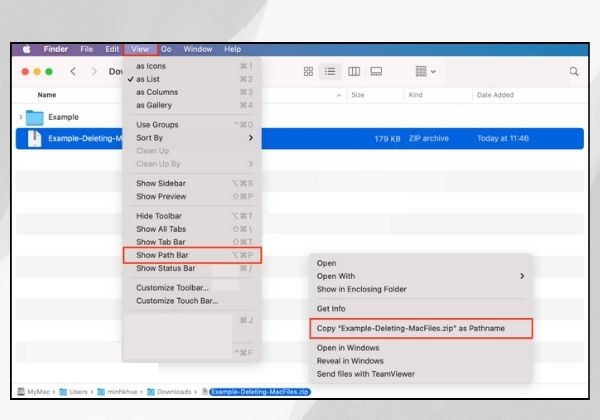
Task: Click MyMac in the path bar
Action: [34, 392]
